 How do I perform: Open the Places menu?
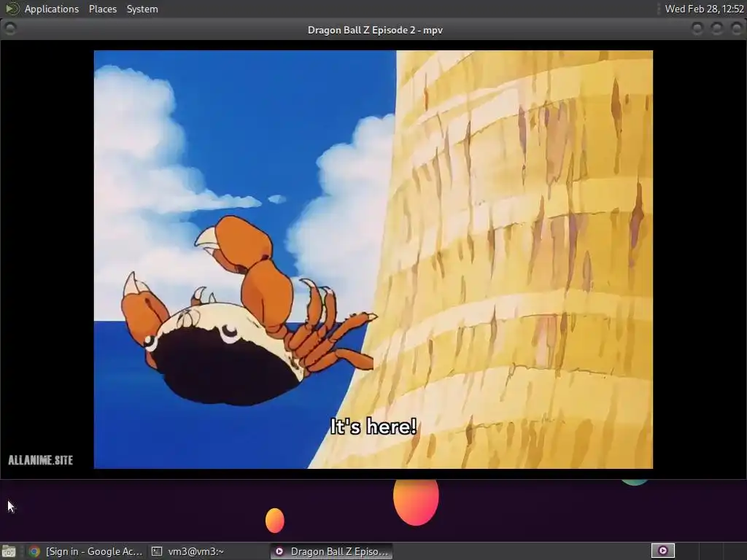[x=102, y=9]
